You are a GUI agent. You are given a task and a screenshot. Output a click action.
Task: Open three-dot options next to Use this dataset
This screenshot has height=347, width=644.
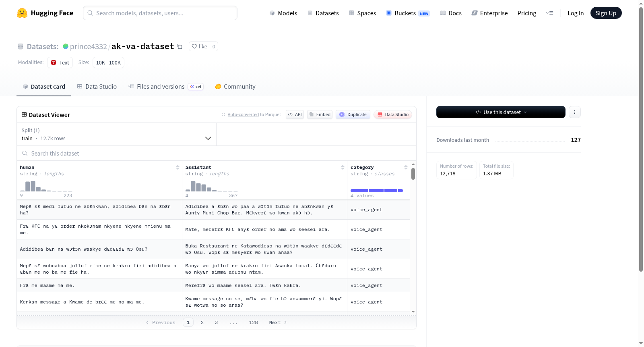pos(575,112)
